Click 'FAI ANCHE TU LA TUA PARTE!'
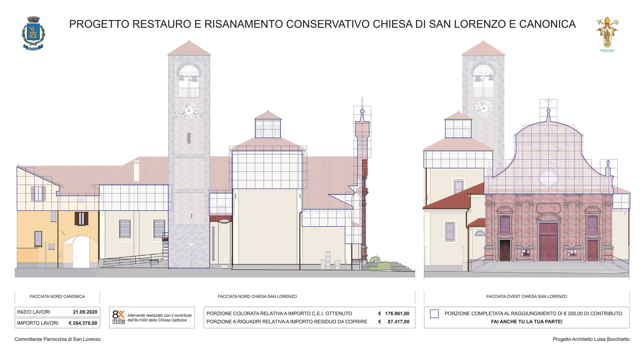 pos(527,322)
